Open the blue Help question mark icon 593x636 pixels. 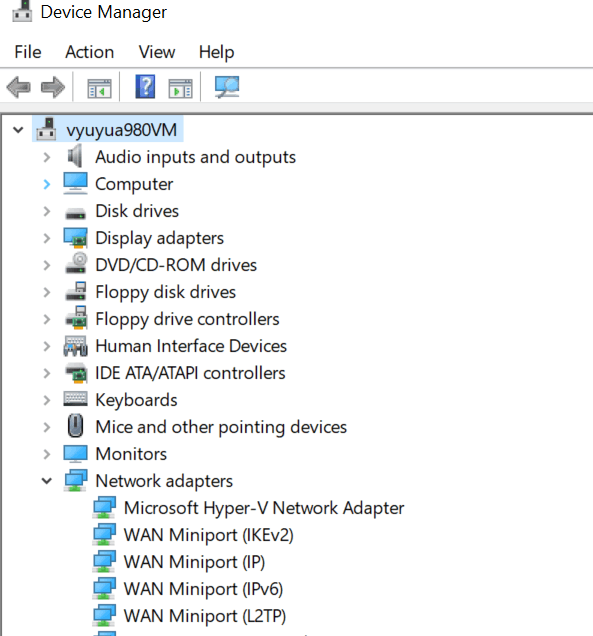click(x=145, y=87)
